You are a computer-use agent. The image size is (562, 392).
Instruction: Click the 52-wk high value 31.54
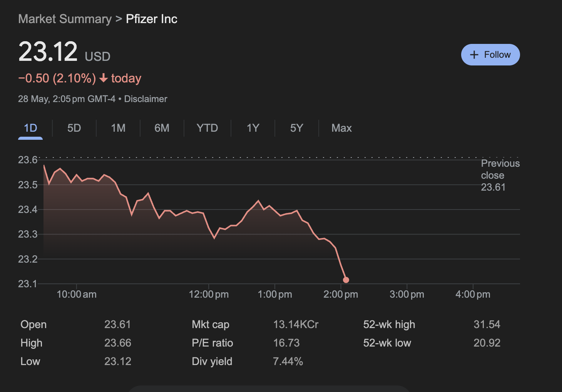coord(487,324)
